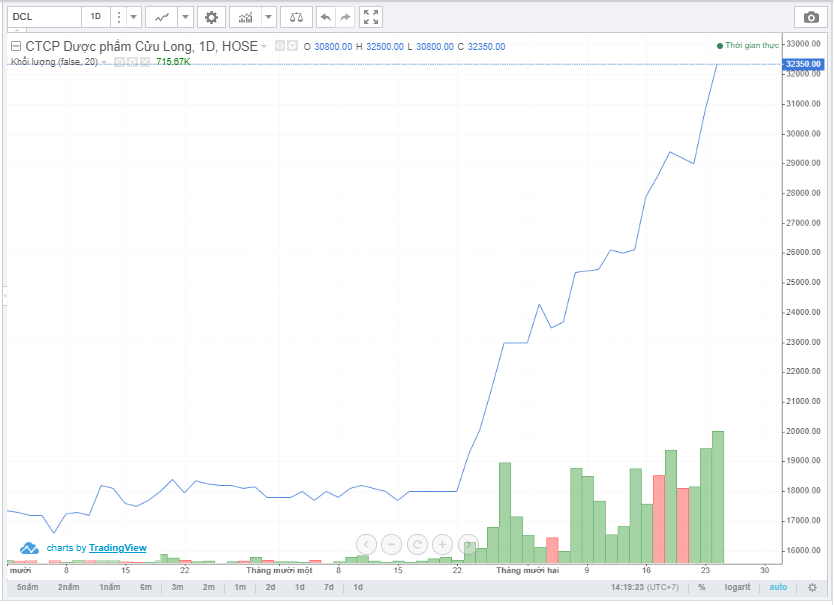Open the 1D interval selector
The image size is (834, 605).
pos(96,17)
